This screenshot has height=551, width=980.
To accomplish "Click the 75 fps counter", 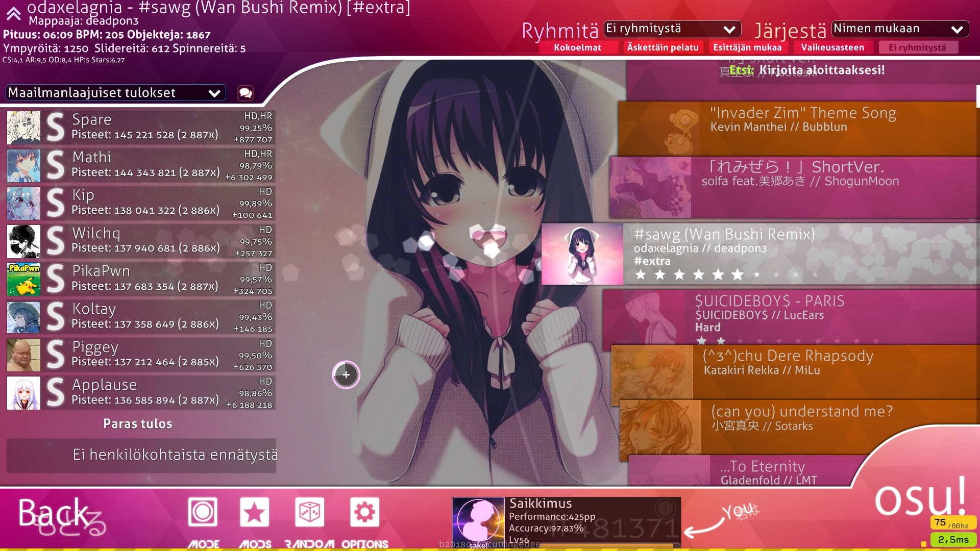I will pyautogui.click(x=953, y=522).
